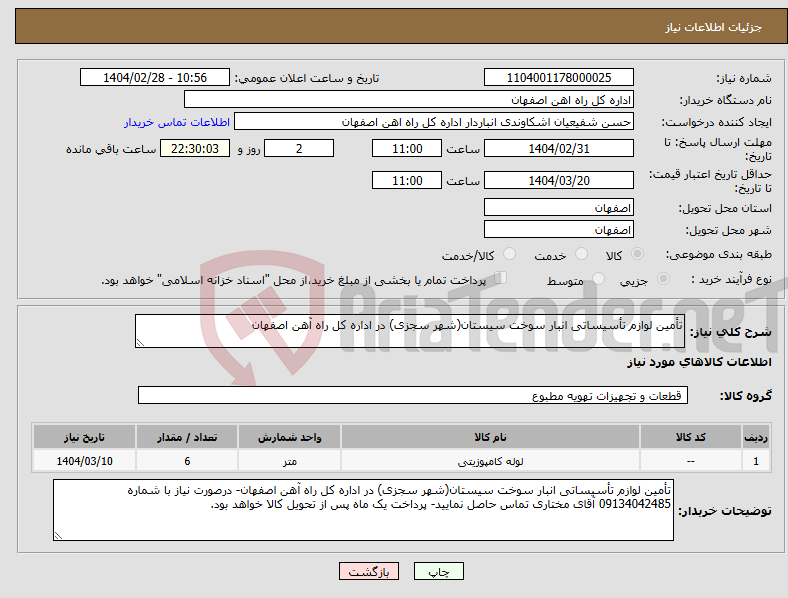Image resolution: width=788 pixels, height=598 pixels.
Task: Click the تاریخ نیاز column header
Action: coord(84,437)
